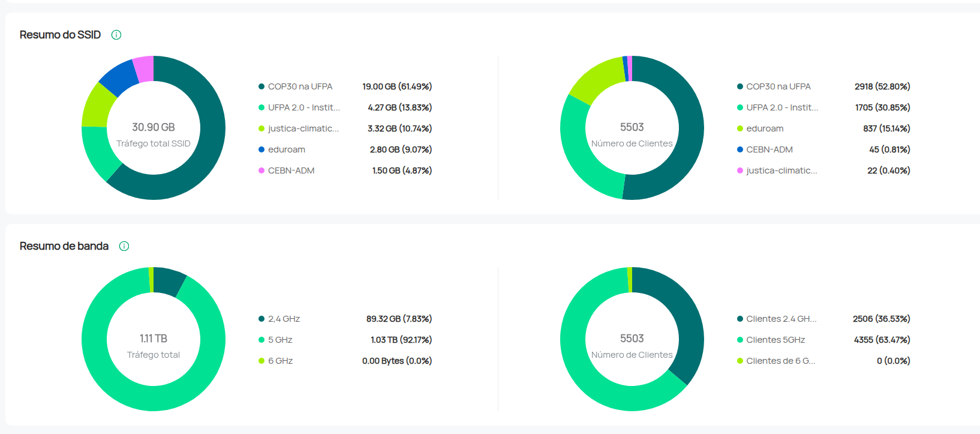Image resolution: width=980 pixels, height=434 pixels.
Task: Click the pink dot beside CEBN-ADM 1.50 GB
Action: (261, 170)
